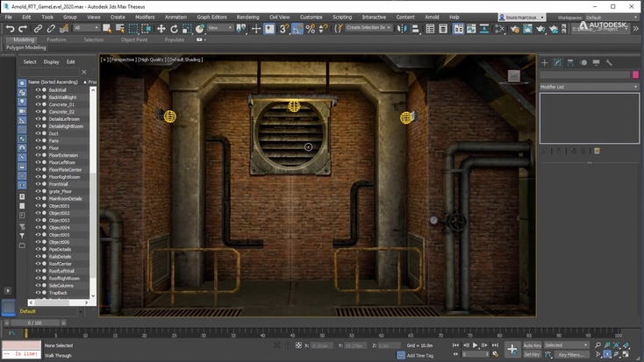
Task: Click the Redo arrow icon
Action: [x=23, y=29]
